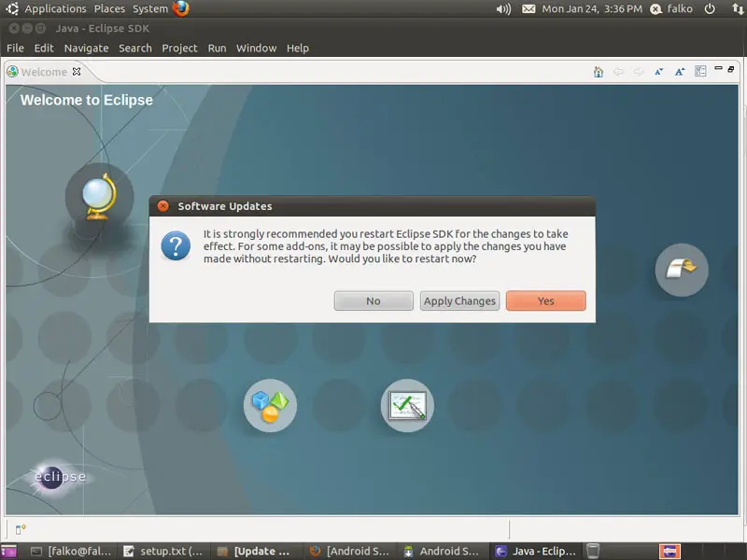
Task: Switch to setup.txt taskbar window
Action: click(163, 551)
